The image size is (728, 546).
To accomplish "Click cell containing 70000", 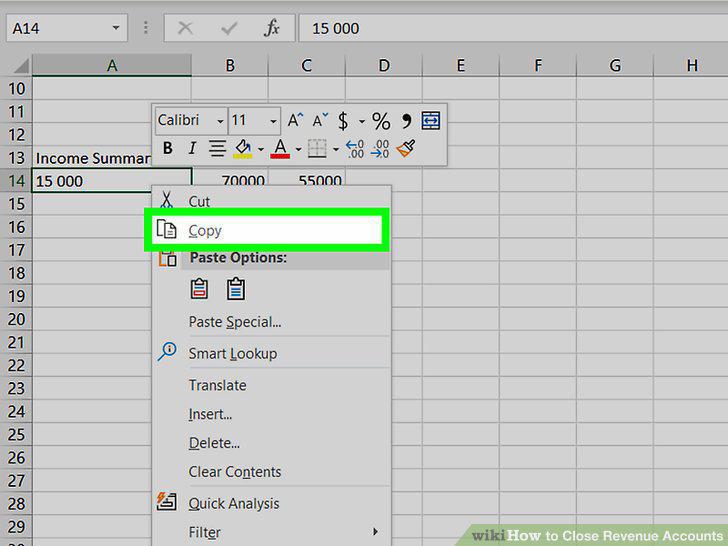I will [x=230, y=179].
